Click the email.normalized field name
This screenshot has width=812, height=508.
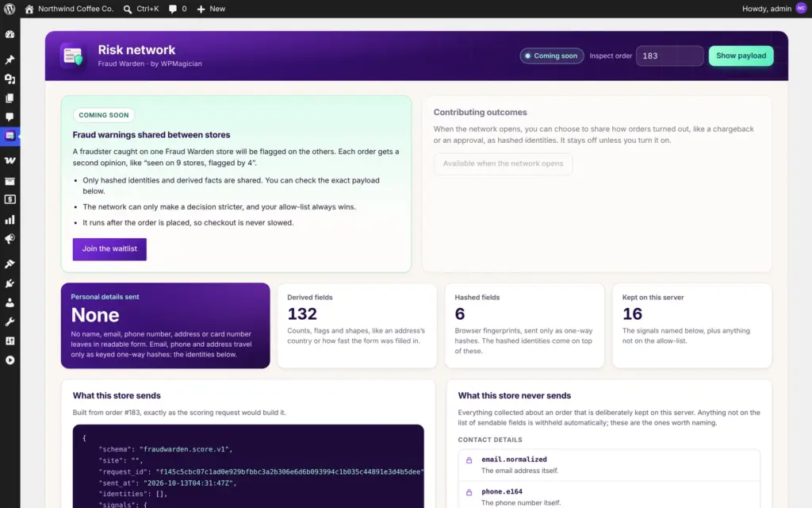click(514, 460)
